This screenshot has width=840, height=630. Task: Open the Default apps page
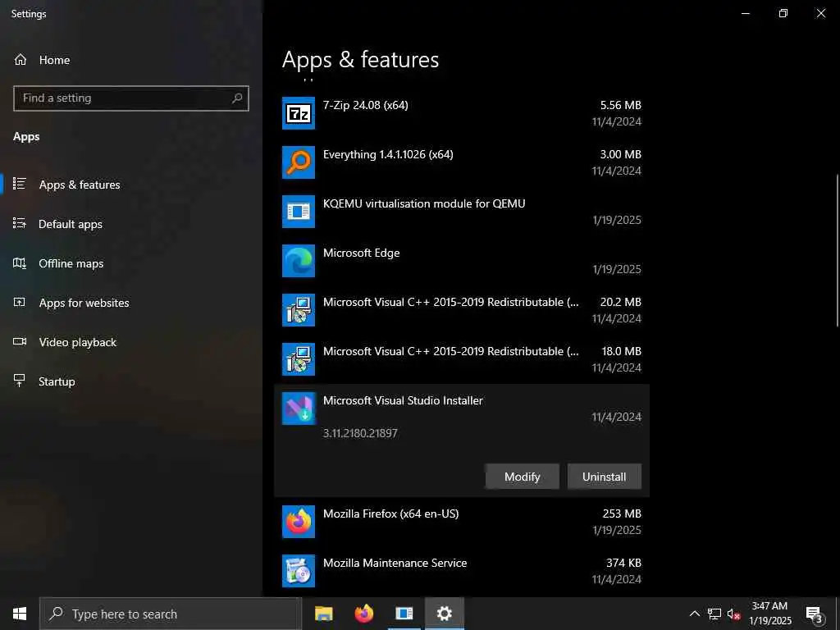tap(131, 224)
